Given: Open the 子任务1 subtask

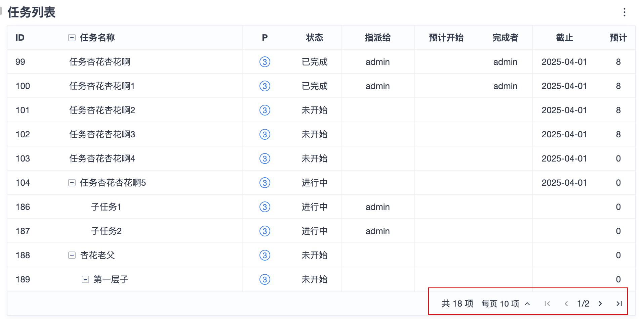Looking at the screenshot, I should coord(106,207).
